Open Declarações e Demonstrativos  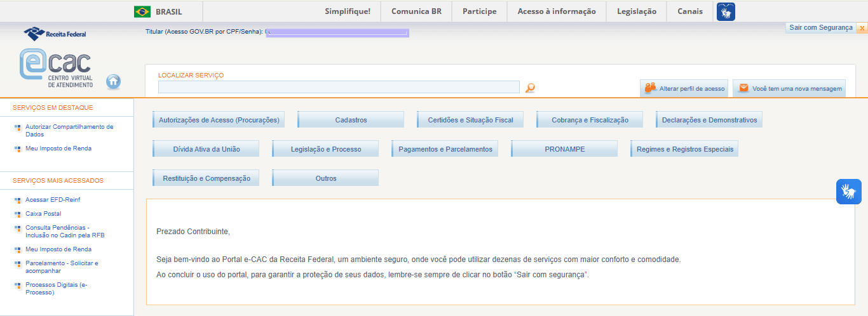coord(709,120)
